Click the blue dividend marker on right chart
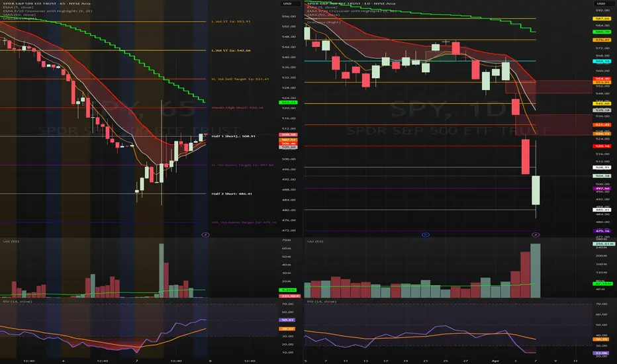Image resolution: width=617 pixels, height=364 pixels. 426,234
